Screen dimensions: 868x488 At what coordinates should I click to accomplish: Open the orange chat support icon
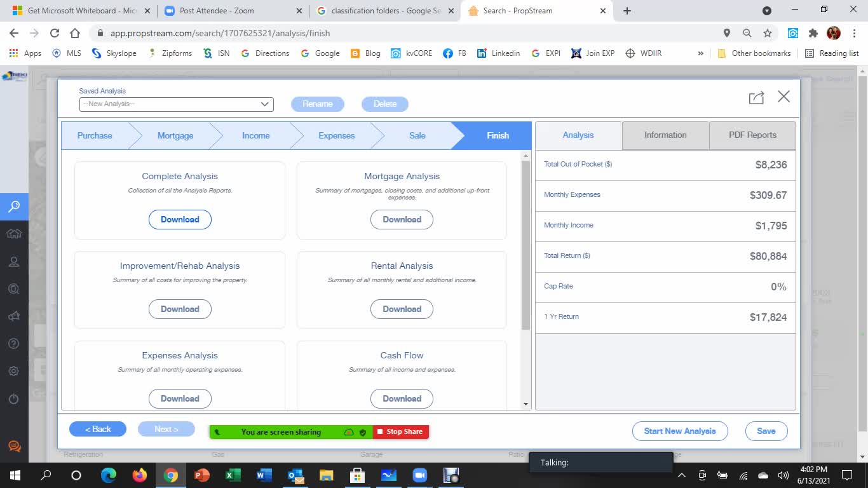tap(14, 447)
